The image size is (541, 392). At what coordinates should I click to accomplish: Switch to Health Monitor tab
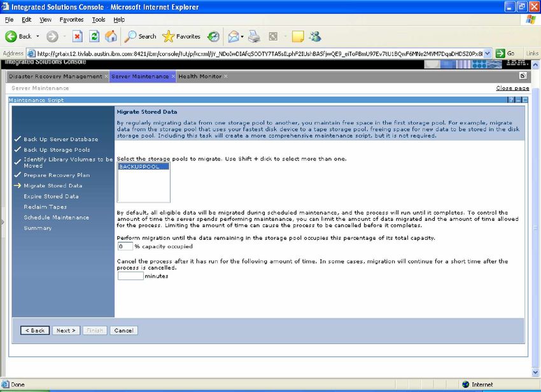(200, 76)
